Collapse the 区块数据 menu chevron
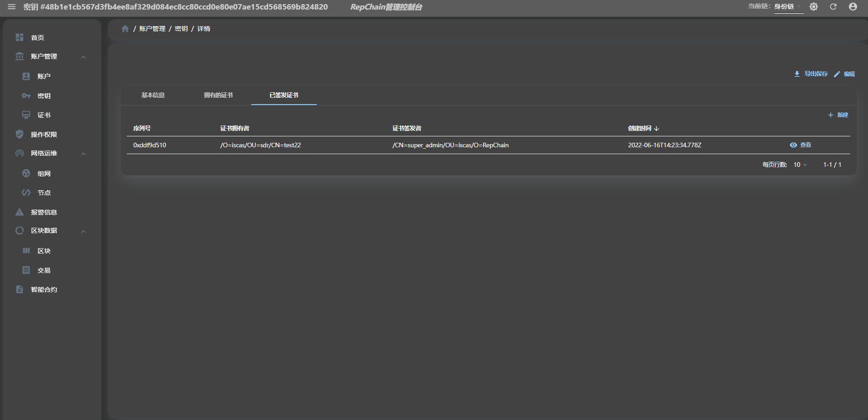Image resolution: width=868 pixels, height=420 pixels. [84, 231]
